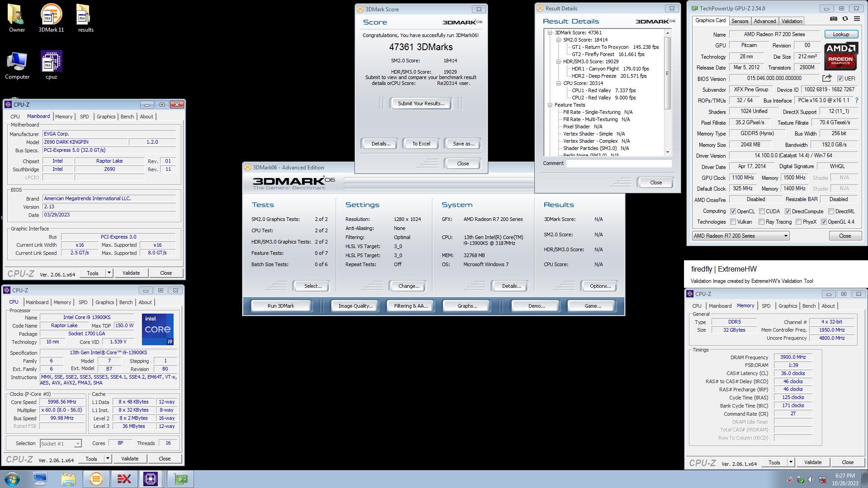The height and width of the screenshot is (488, 868).
Task: Toggle the PhysX checkbox
Action: pyautogui.click(x=798, y=222)
